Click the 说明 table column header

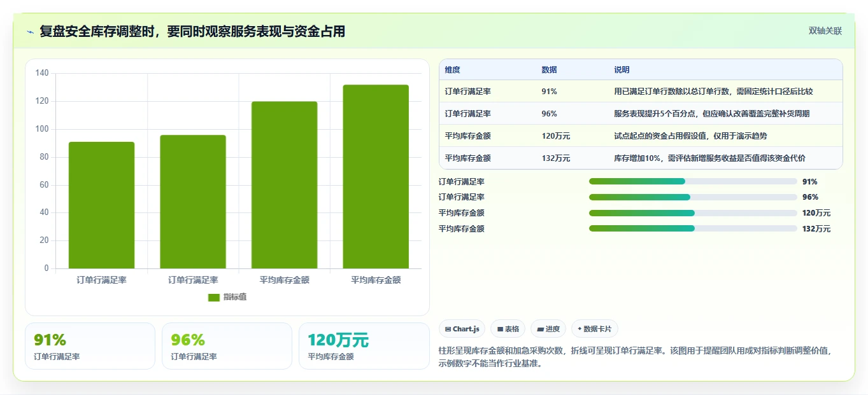(x=622, y=69)
